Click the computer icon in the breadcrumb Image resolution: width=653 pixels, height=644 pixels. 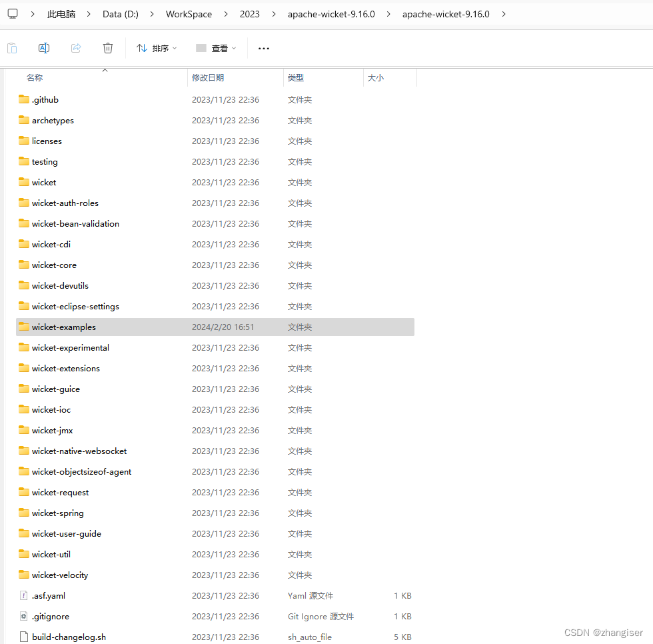click(x=12, y=13)
